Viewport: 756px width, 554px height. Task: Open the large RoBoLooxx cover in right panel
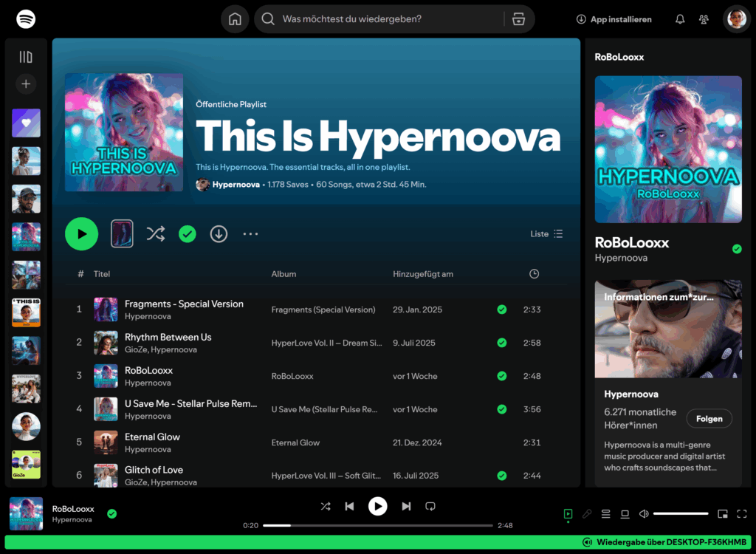click(668, 149)
